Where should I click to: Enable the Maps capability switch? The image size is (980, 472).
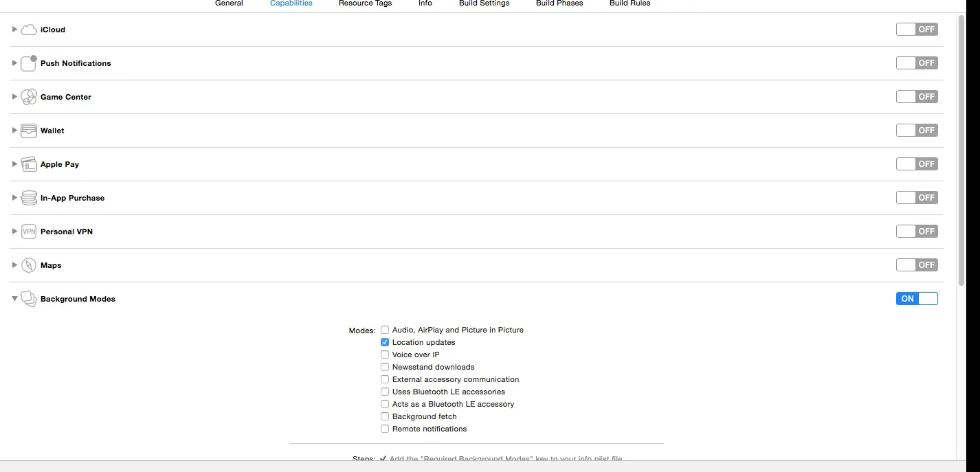(917, 265)
